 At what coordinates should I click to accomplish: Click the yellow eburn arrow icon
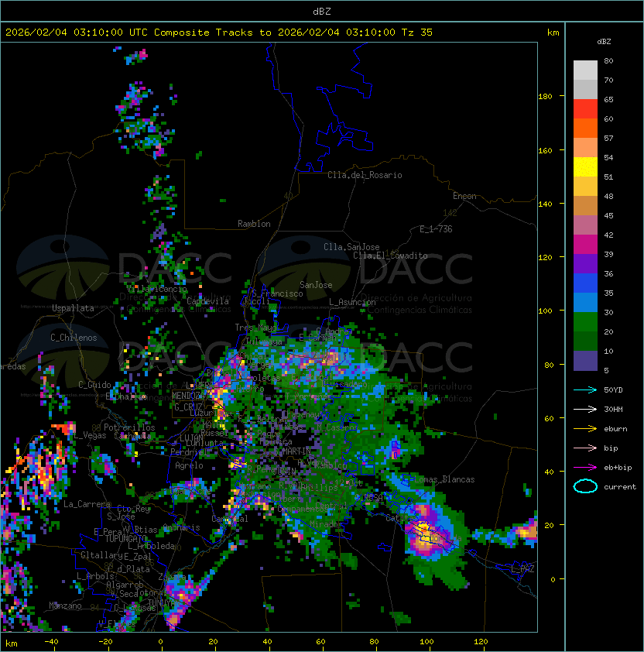(x=585, y=429)
